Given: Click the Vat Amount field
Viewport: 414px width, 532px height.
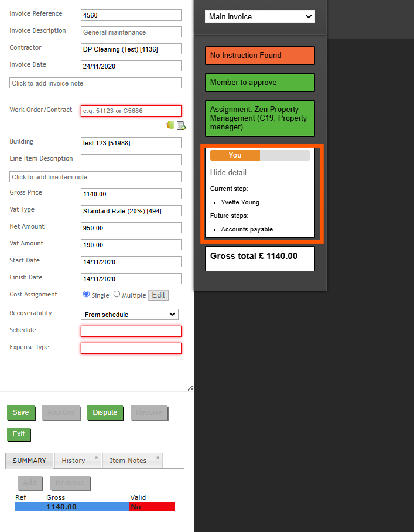Looking at the screenshot, I should pyautogui.click(x=131, y=245).
